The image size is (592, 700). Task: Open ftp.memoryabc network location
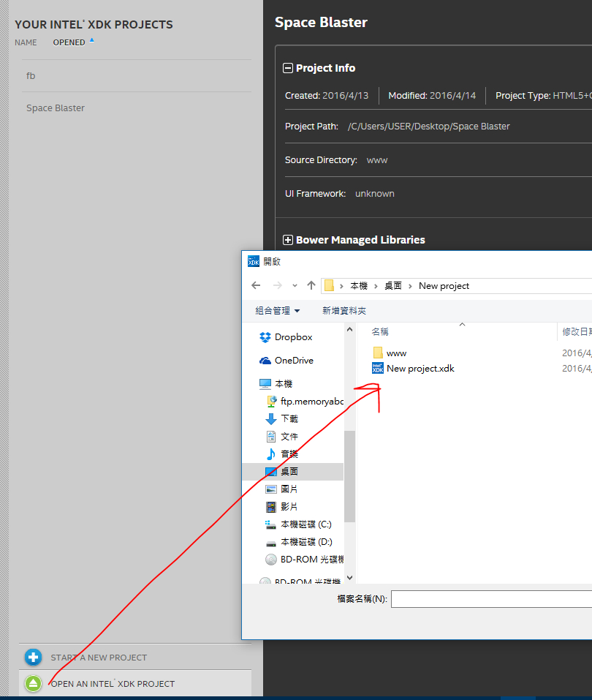click(304, 402)
